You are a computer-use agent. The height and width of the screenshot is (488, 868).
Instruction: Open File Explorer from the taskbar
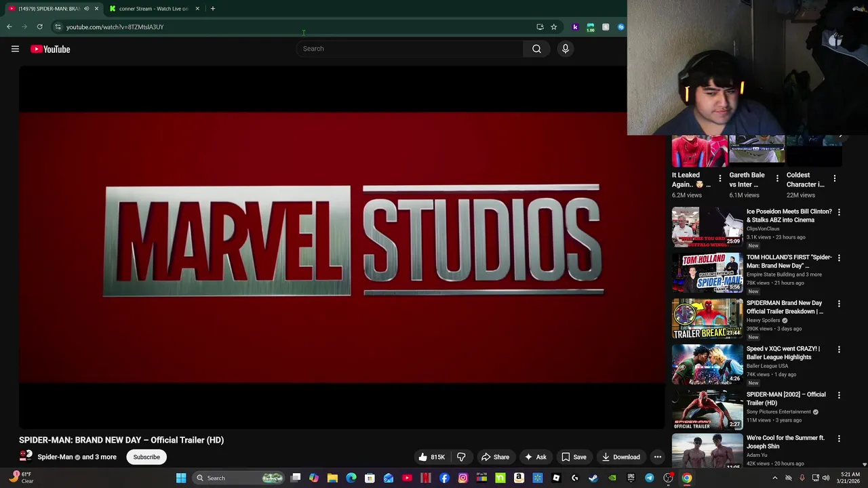332,478
